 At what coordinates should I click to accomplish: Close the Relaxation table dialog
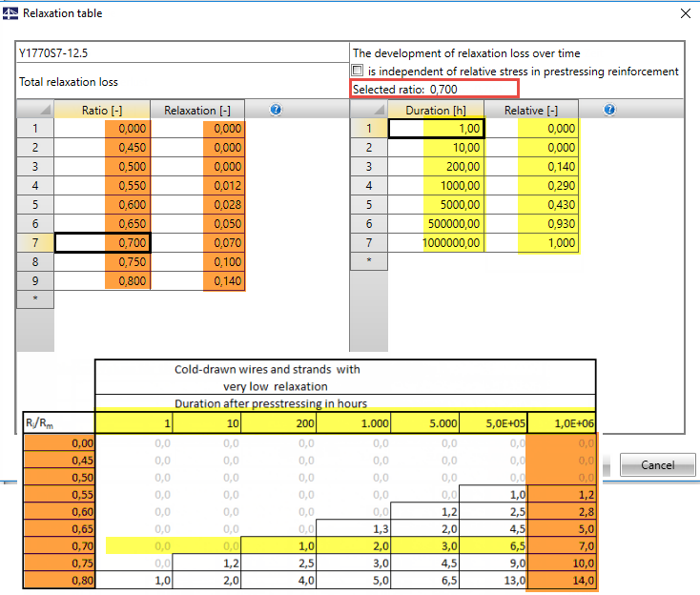pos(686,13)
